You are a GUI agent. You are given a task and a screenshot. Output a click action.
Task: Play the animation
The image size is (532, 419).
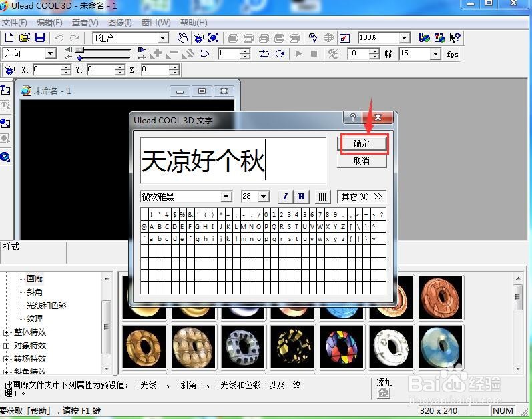tap(298, 53)
